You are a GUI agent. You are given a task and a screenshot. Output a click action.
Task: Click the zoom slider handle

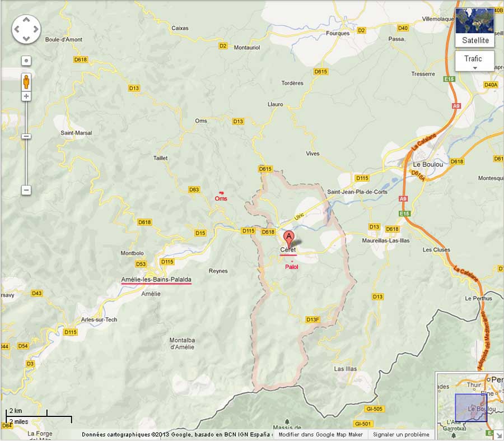click(26, 136)
